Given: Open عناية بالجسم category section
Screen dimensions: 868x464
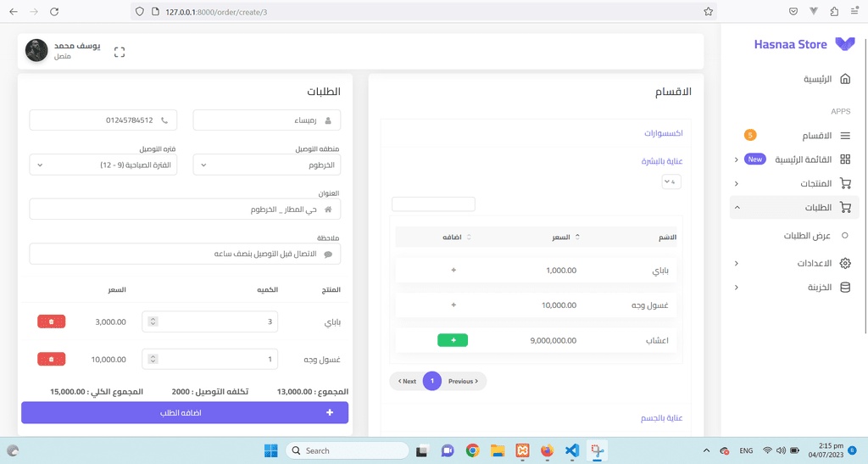Looking at the screenshot, I should [x=661, y=418].
